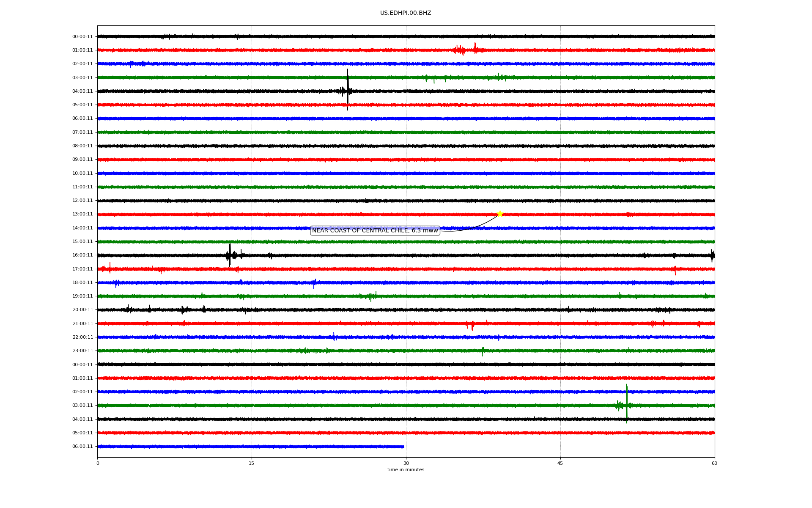Screen dimensions: 812x508
Task: Click the large black spike on the 04:00:11 trace
Action: [348, 90]
